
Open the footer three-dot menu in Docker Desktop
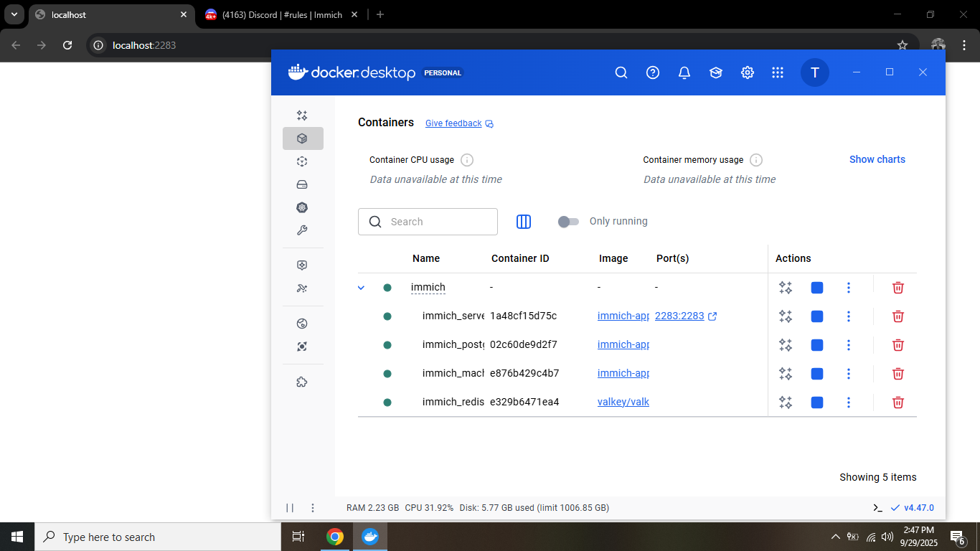click(x=313, y=508)
